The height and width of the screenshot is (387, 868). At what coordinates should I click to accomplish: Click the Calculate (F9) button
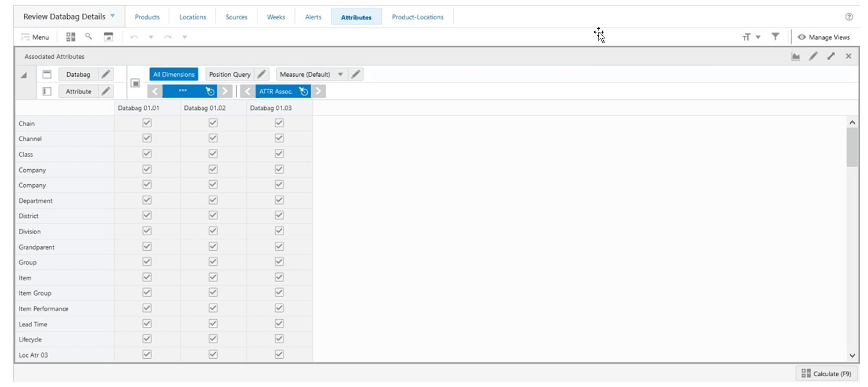point(825,373)
